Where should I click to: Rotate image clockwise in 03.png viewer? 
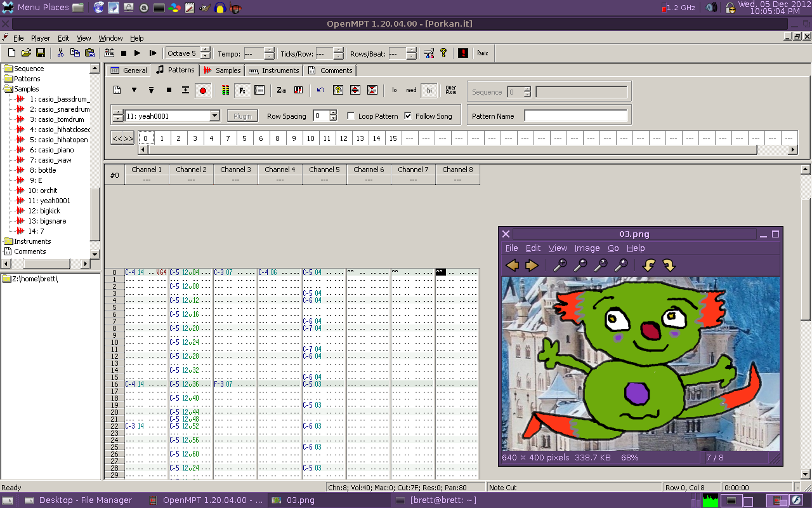(669, 265)
